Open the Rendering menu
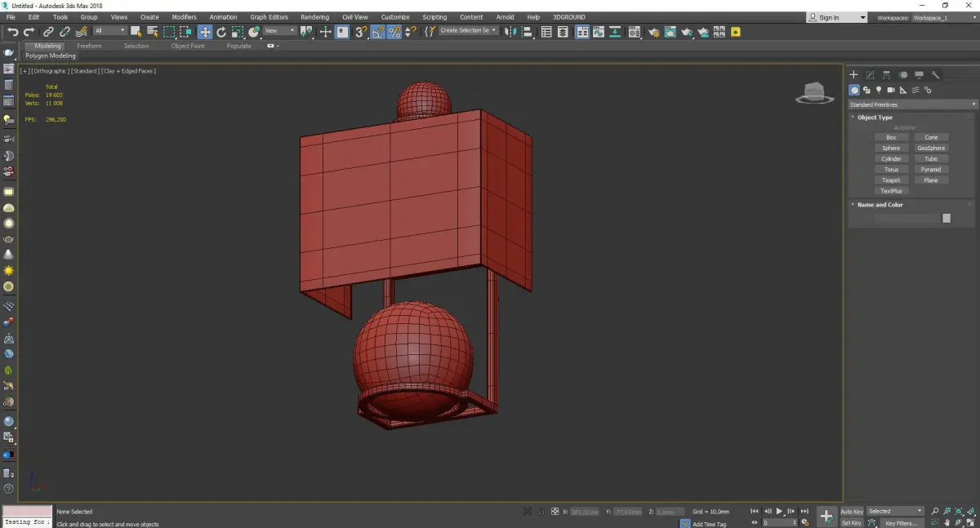This screenshot has height=528, width=980. pos(314,17)
